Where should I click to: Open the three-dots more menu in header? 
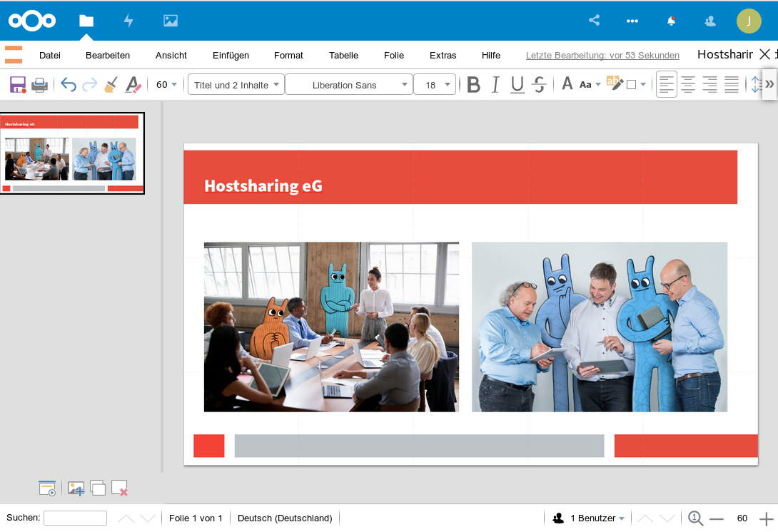tap(632, 21)
